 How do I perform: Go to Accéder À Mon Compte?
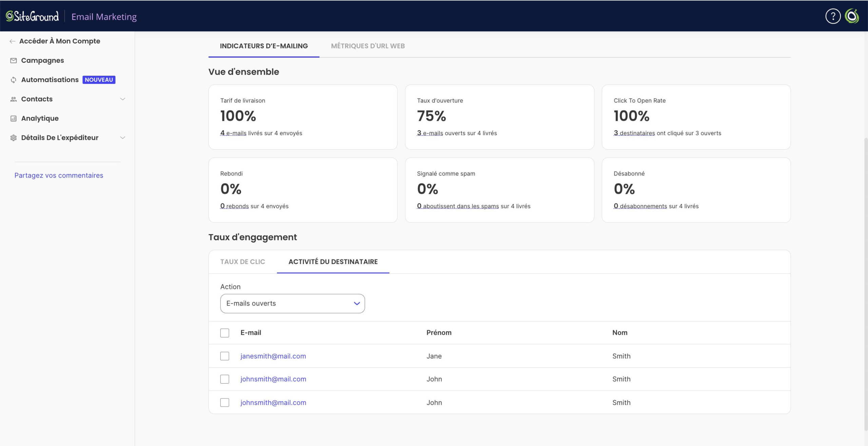pyautogui.click(x=60, y=41)
